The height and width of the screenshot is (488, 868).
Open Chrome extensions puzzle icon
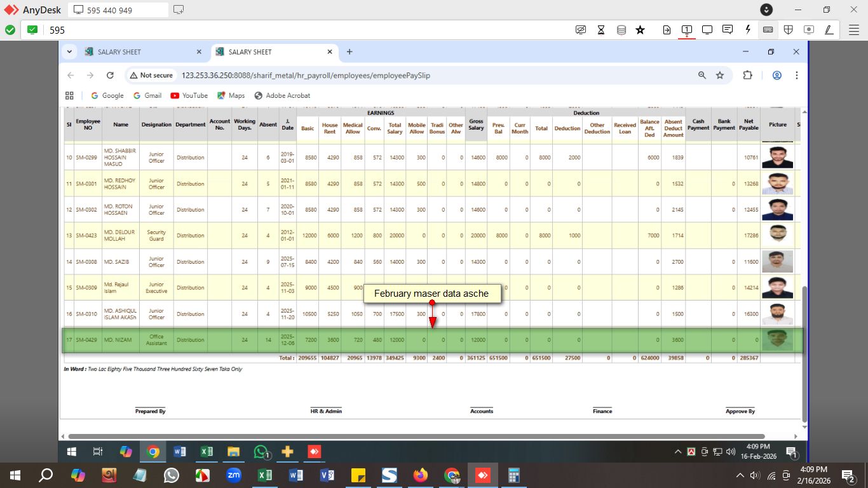pos(747,75)
